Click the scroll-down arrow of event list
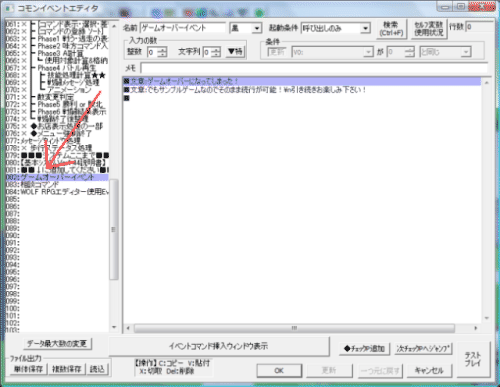 pos(114,328)
